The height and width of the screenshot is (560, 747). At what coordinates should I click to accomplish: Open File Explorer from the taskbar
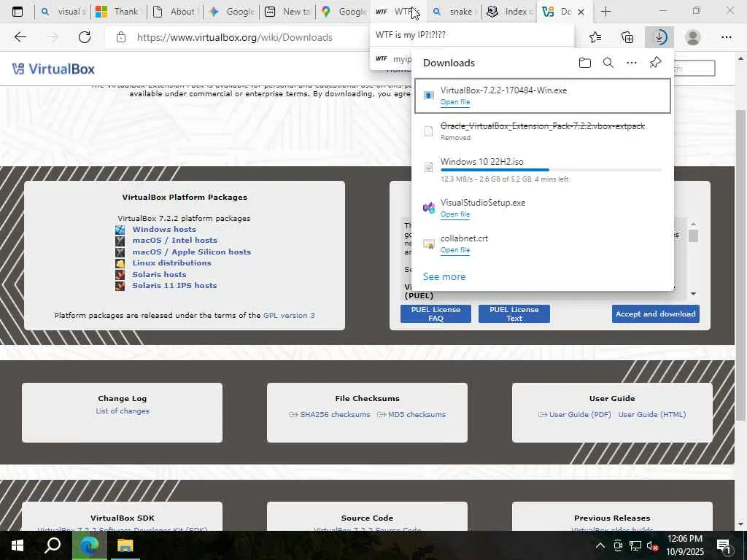click(x=125, y=545)
